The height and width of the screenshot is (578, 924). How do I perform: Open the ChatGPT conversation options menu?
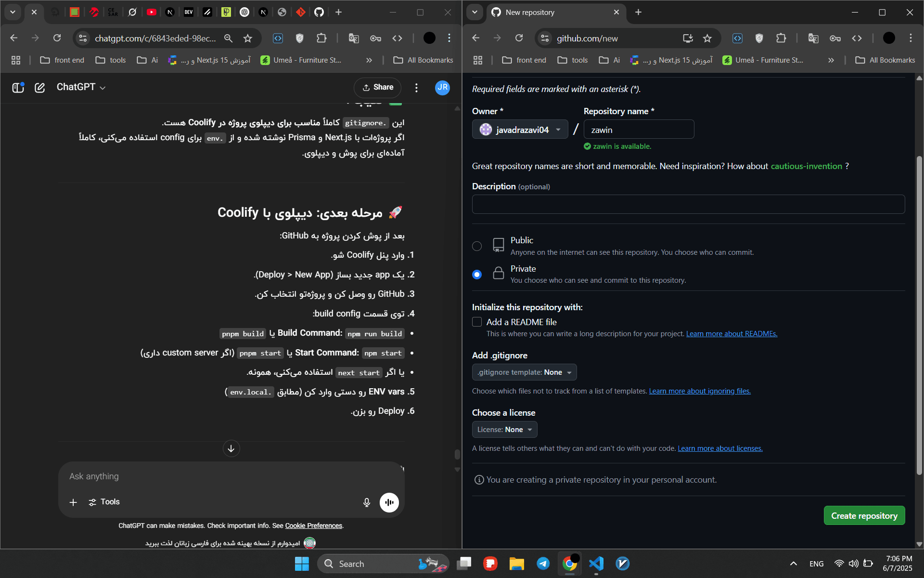click(x=417, y=87)
